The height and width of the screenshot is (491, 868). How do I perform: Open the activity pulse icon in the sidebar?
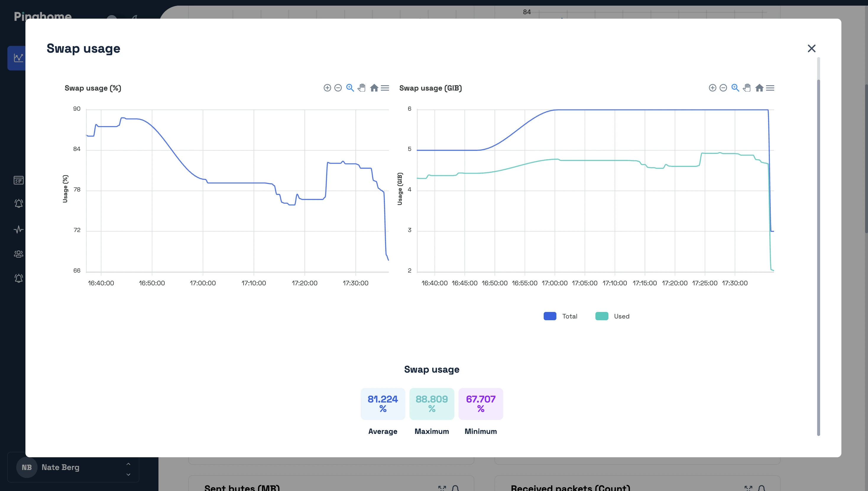tap(19, 230)
